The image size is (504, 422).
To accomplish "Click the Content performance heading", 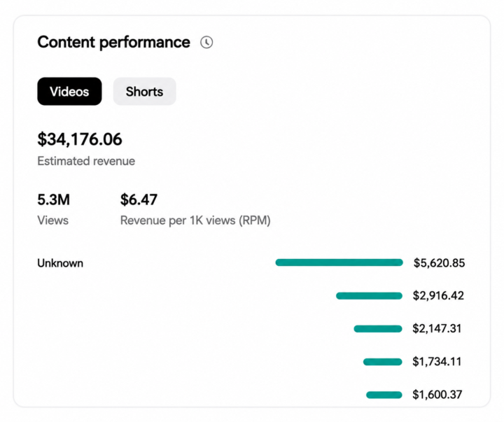I will 114,42.
